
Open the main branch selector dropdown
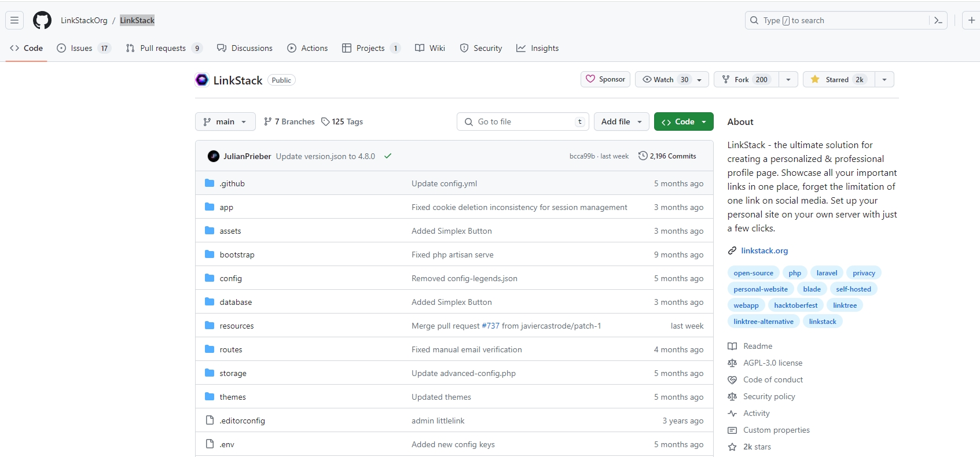[225, 121]
